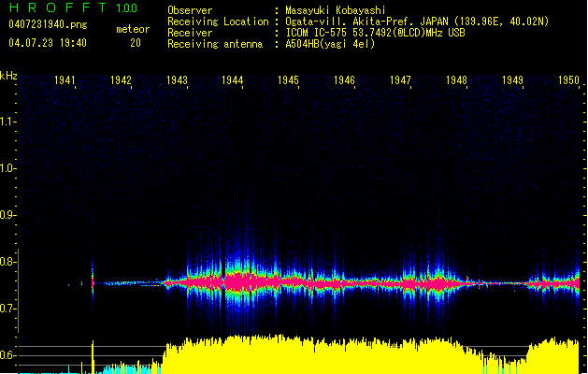This screenshot has width=588, height=374.
Task: Click the 1946 time axis marker
Action: (x=344, y=80)
